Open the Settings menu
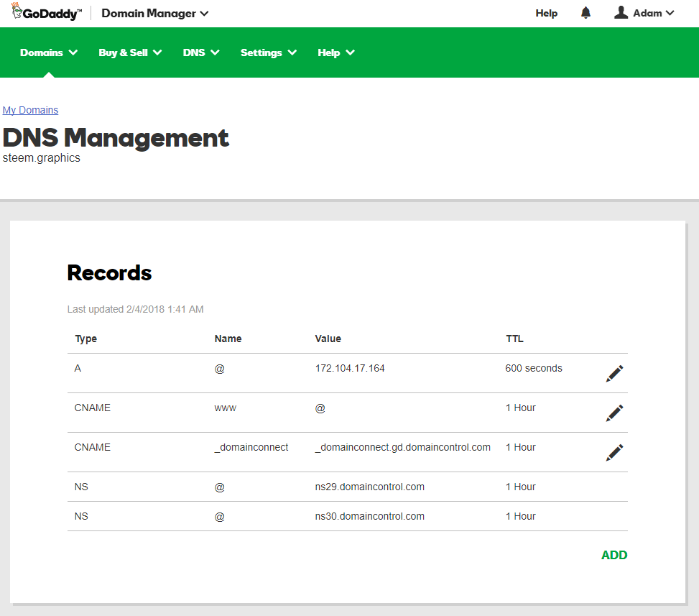 pyautogui.click(x=269, y=52)
